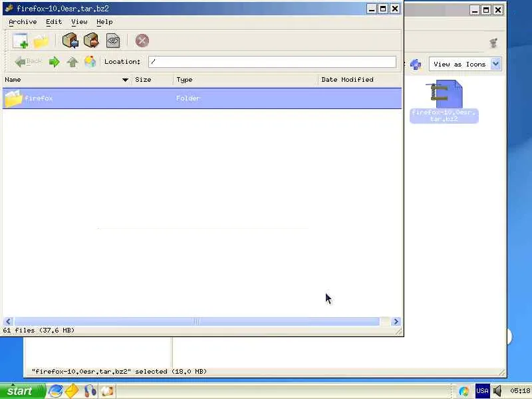Click the View file toolbar icon
This screenshot has height=399, width=532.
[x=112, y=41]
